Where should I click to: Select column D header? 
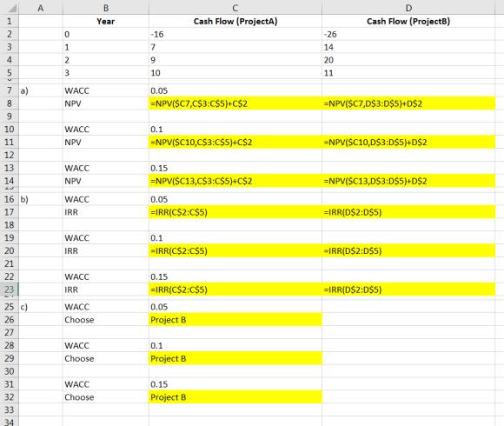tap(408, 8)
